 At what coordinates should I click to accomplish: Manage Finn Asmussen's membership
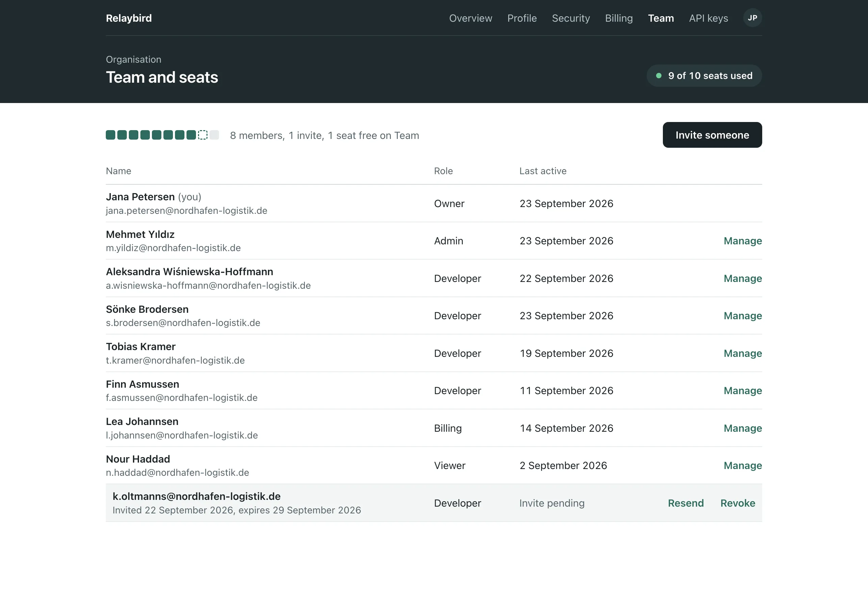(743, 390)
